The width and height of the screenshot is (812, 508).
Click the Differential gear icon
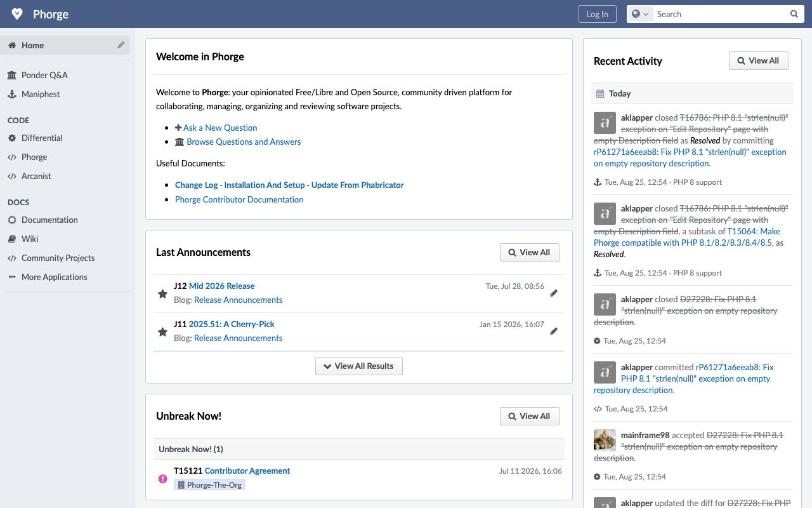(x=12, y=138)
